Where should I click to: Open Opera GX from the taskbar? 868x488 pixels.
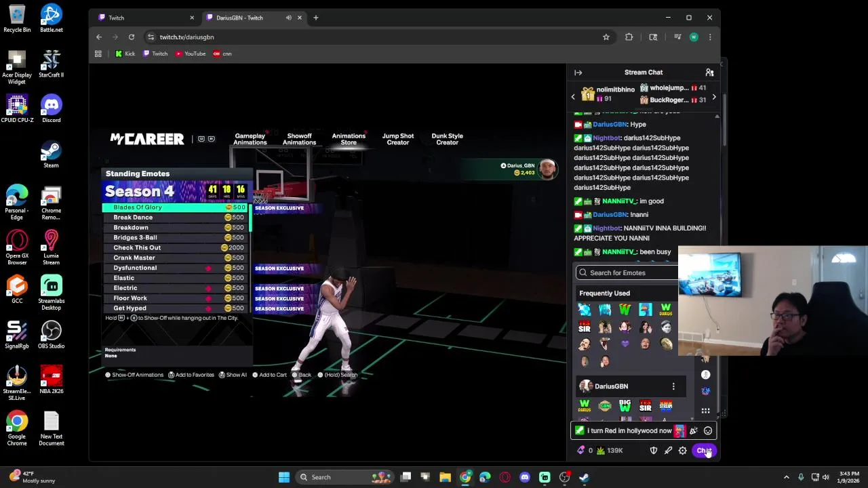coord(505,477)
